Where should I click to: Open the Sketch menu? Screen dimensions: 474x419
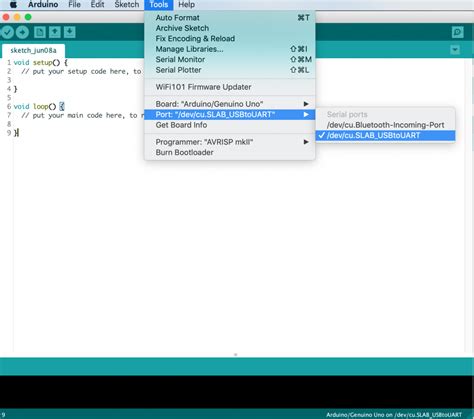[127, 5]
